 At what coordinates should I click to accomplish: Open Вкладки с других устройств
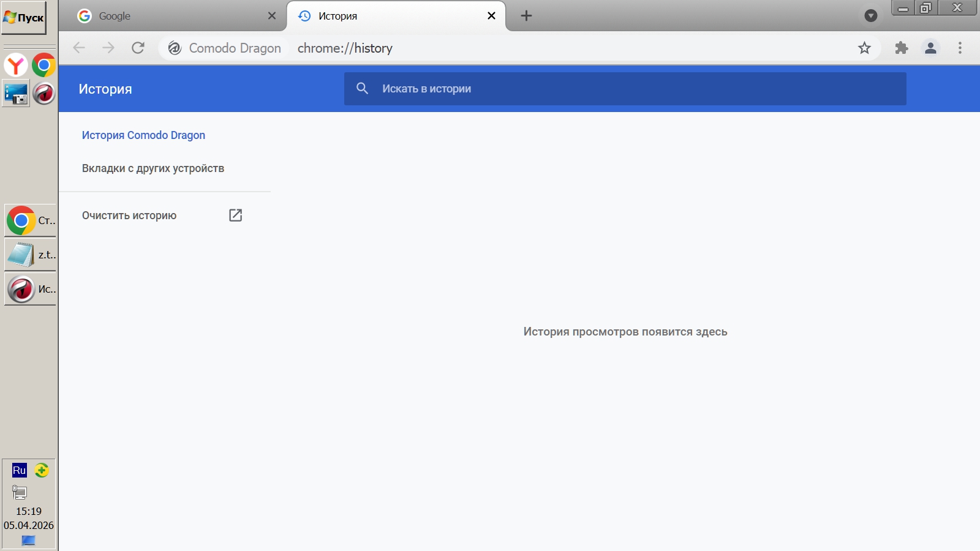pos(153,168)
